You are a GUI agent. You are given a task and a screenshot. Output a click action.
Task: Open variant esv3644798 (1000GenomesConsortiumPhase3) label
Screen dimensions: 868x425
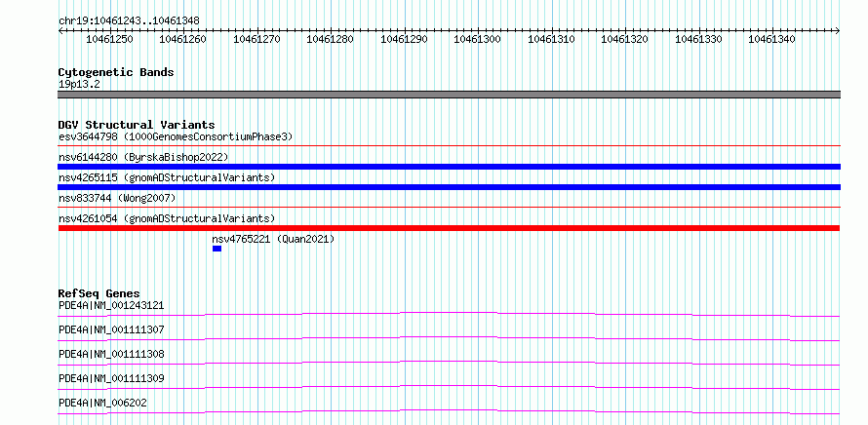point(176,136)
